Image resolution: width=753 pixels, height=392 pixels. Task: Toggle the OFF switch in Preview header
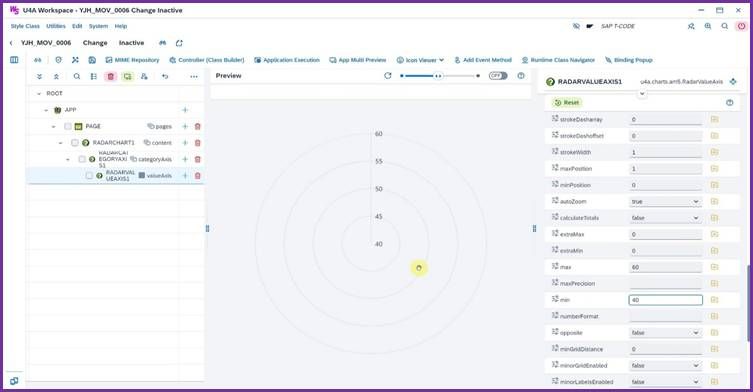tap(498, 76)
